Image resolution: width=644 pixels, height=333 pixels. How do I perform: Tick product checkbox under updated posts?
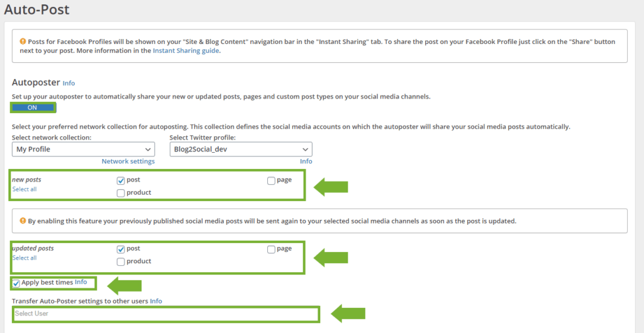(121, 261)
